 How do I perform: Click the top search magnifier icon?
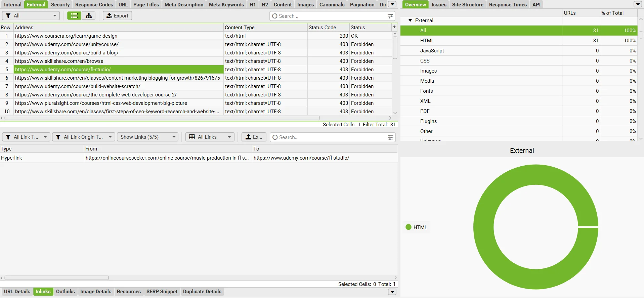click(275, 16)
